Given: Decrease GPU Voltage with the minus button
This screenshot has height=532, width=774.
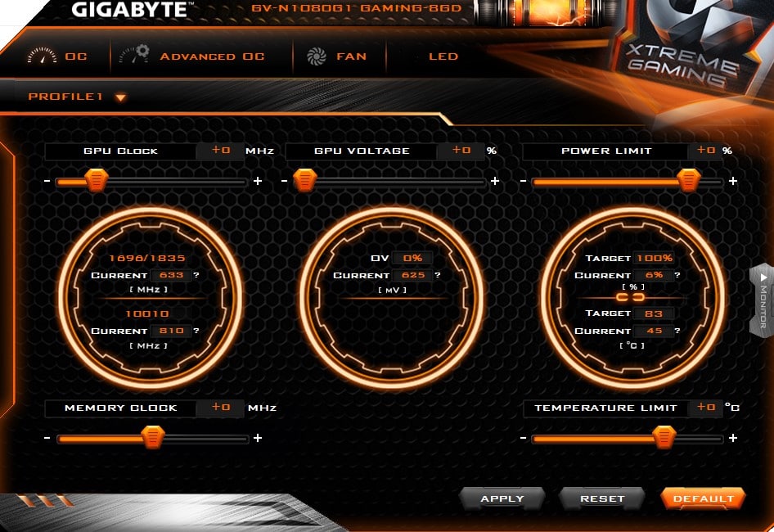Looking at the screenshot, I should pyautogui.click(x=284, y=181).
